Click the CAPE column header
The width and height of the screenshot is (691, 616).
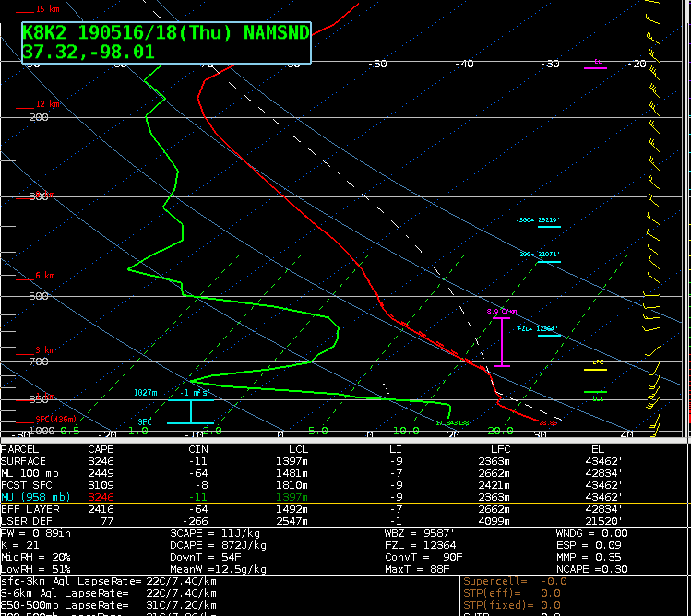(101, 449)
